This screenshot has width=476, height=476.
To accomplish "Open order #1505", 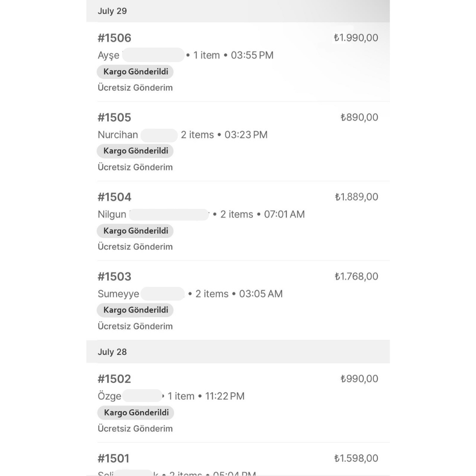I will [x=115, y=118].
